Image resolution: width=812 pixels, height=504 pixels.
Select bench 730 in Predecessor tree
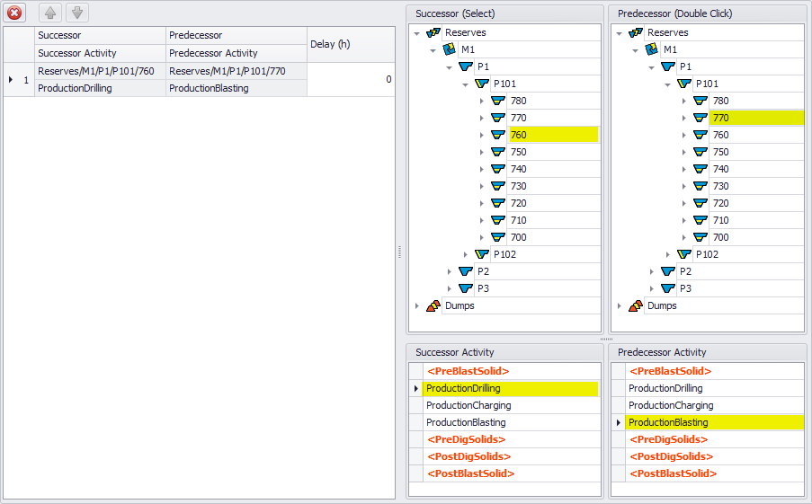point(720,186)
